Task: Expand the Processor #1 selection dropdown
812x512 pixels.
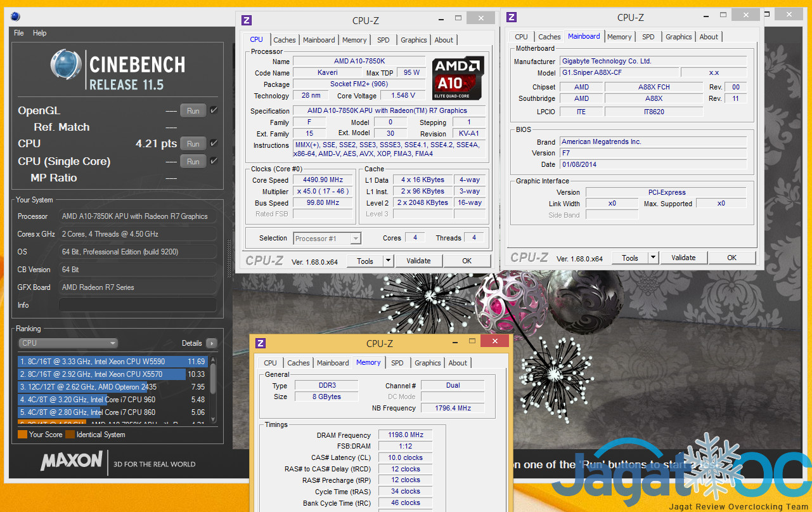Action: click(x=356, y=239)
